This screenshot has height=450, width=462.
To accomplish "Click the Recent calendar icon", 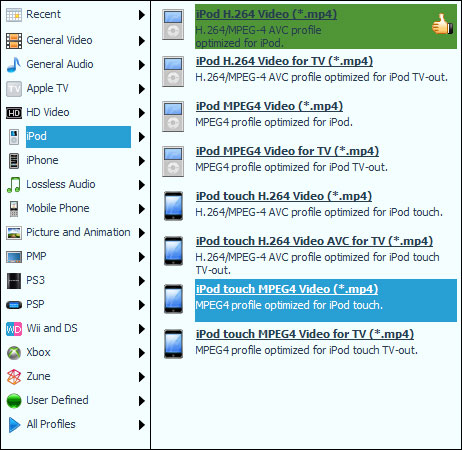I will [x=14, y=15].
